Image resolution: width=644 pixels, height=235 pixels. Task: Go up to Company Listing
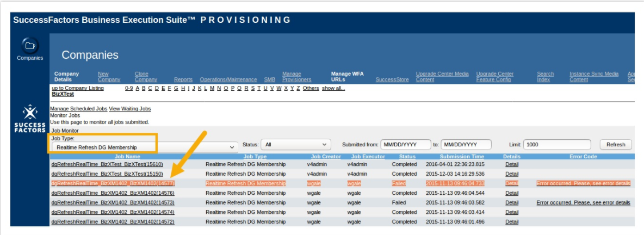click(x=78, y=88)
